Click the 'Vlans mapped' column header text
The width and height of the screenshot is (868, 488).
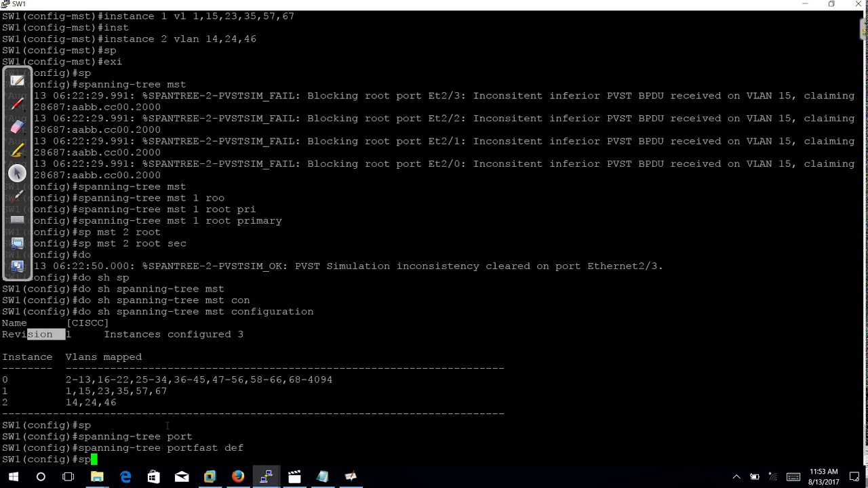point(104,357)
